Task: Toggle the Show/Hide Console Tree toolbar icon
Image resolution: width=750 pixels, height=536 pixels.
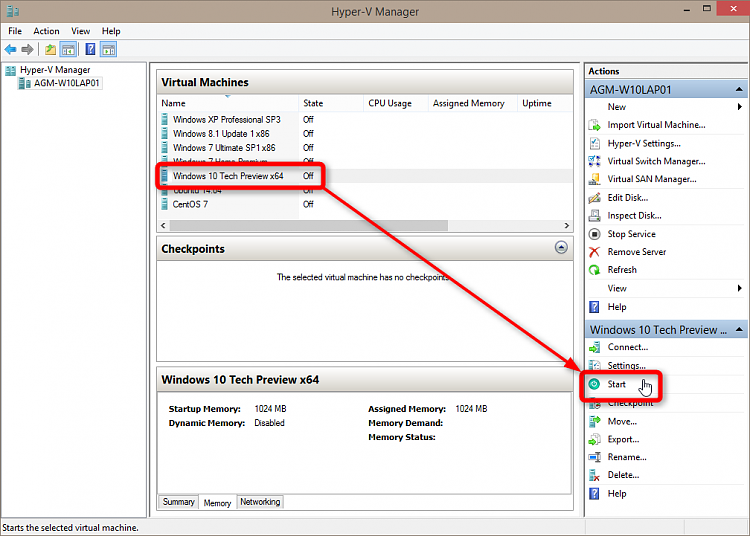Action: (68, 49)
